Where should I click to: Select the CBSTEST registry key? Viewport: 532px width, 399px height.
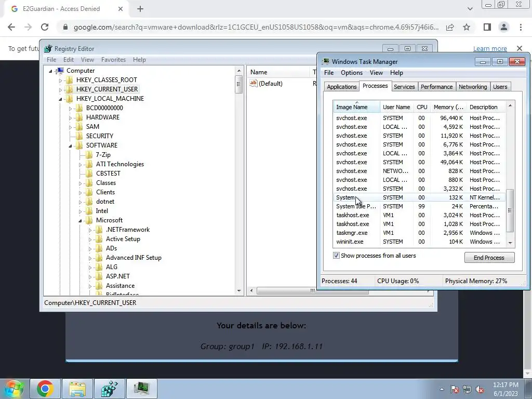[108, 174]
